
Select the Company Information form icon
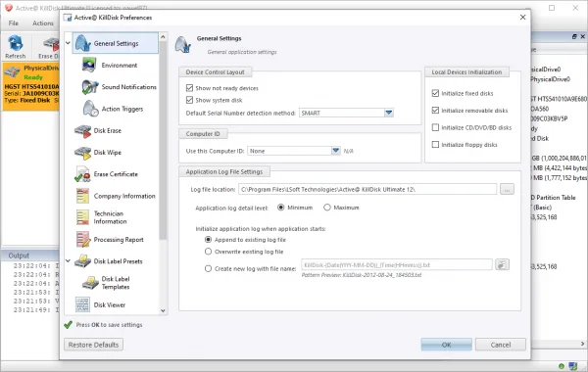82,196
